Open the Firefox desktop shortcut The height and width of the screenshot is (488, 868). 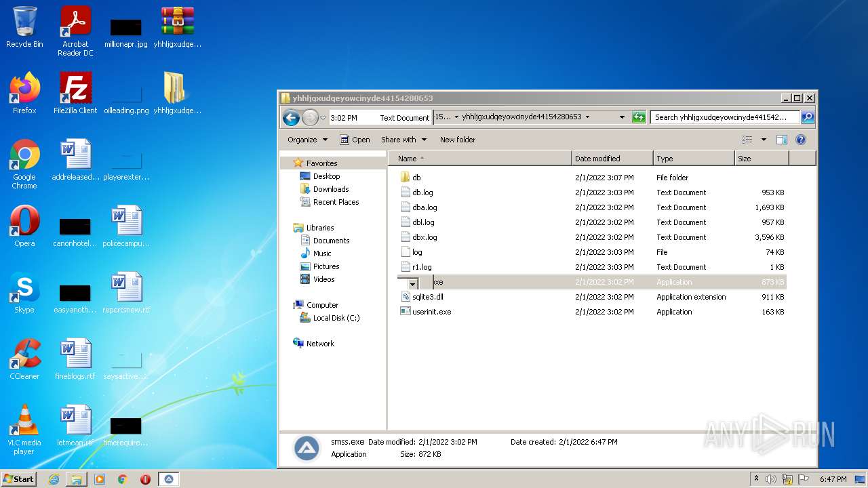coord(24,94)
